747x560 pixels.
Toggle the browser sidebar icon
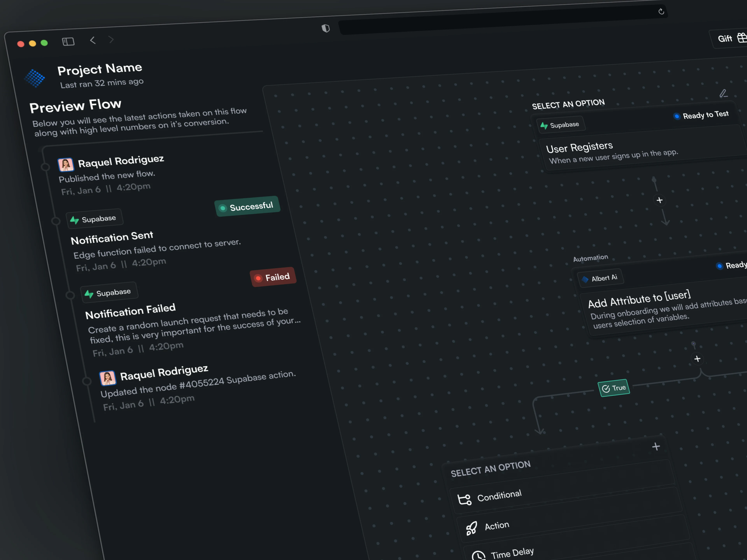coord(68,42)
